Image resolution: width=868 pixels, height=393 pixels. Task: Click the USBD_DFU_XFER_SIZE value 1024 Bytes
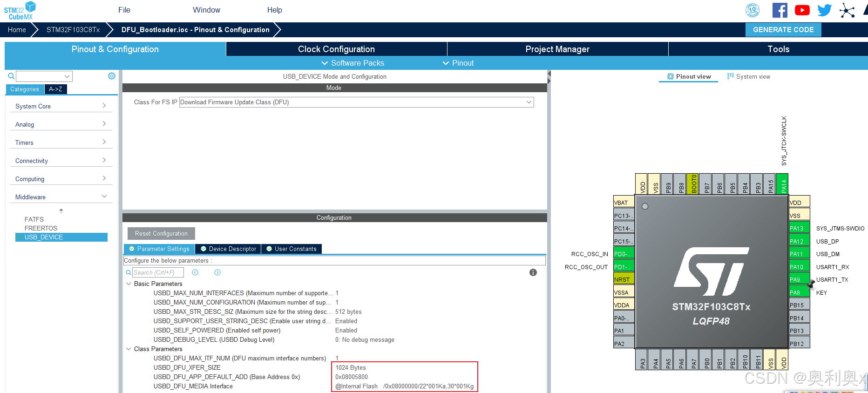pos(351,367)
